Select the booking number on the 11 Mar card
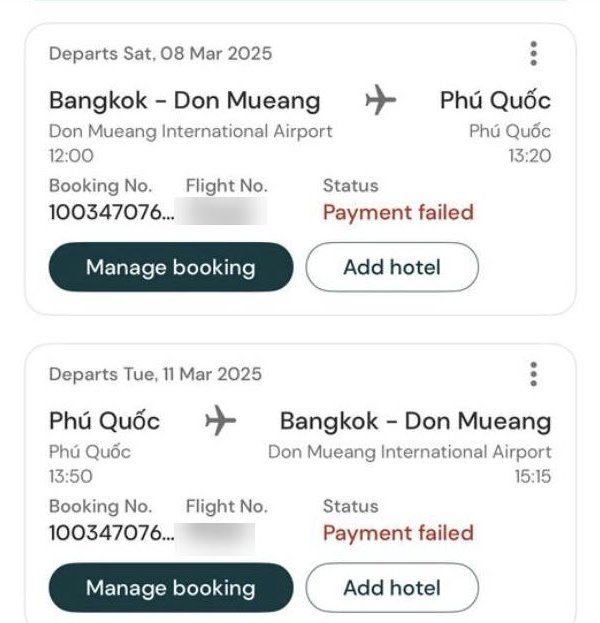 coord(110,533)
